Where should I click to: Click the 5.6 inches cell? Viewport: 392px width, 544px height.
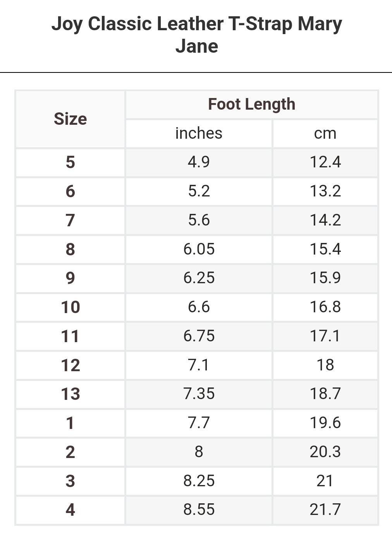click(x=199, y=220)
